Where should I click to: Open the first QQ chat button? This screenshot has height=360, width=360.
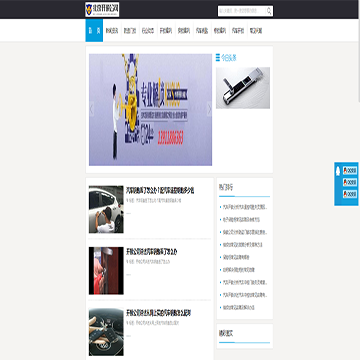pos(350,171)
